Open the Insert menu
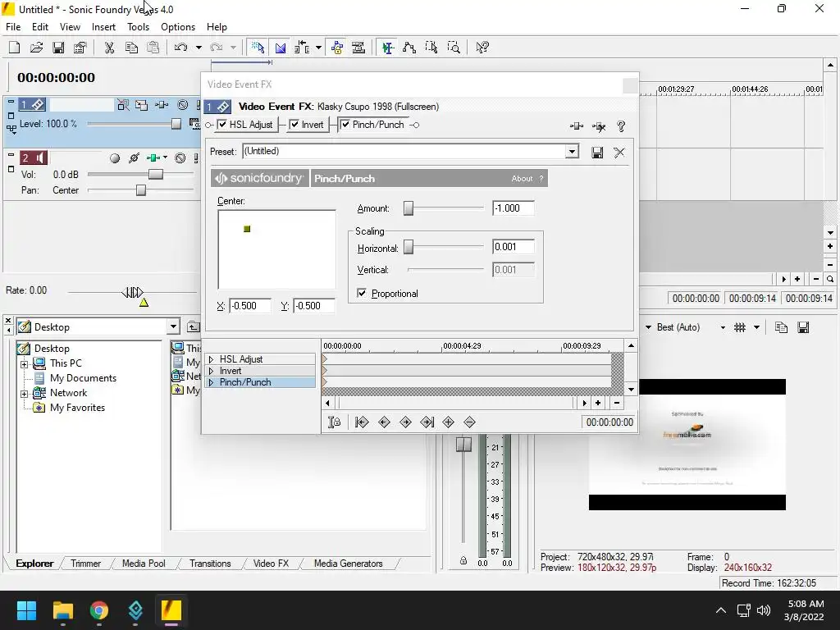The width and height of the screenshot is (840, 630). (103, 27)
